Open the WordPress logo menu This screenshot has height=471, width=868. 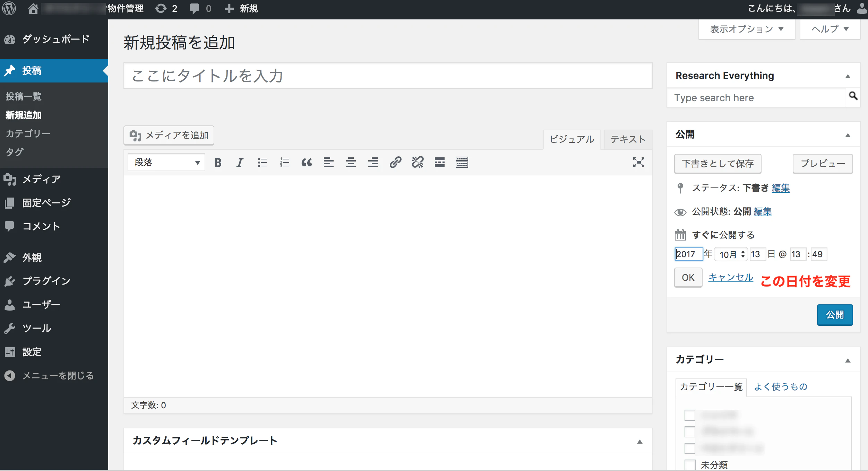(x=9, y=8)
